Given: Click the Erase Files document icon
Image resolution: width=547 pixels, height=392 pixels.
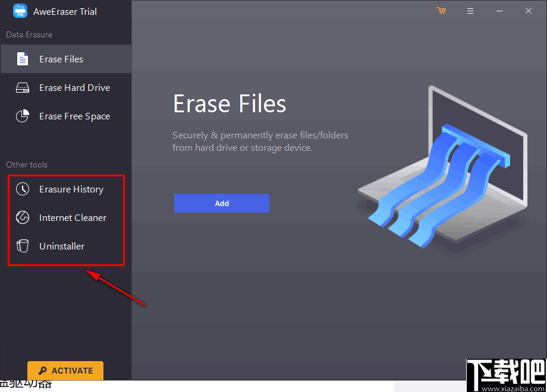Looking at the screenshot, I should click(23, 59).
